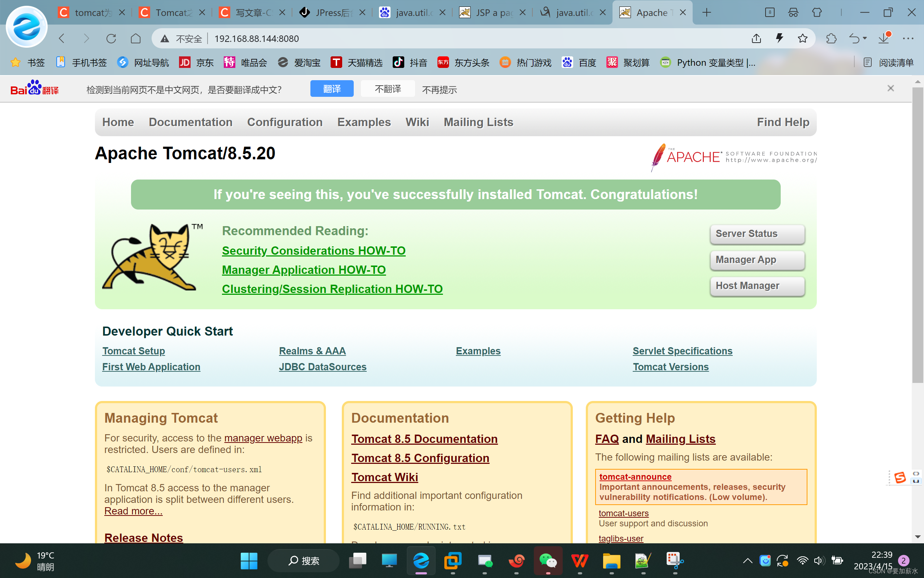The height and width of the screenshot is (578, 924).
Task: Click the Sogou input method icon
Action: pos(899,478)
